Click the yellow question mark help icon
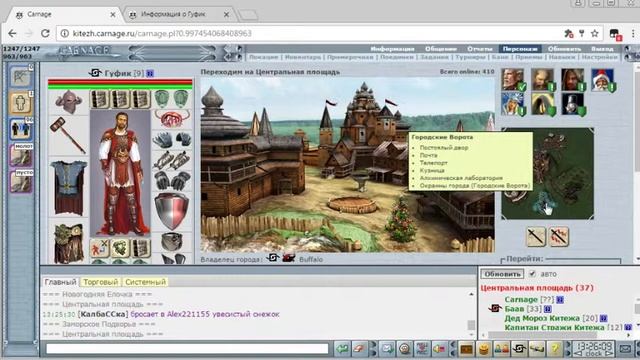The width and height of the screenshot is (640, 360). click(555, 349)
